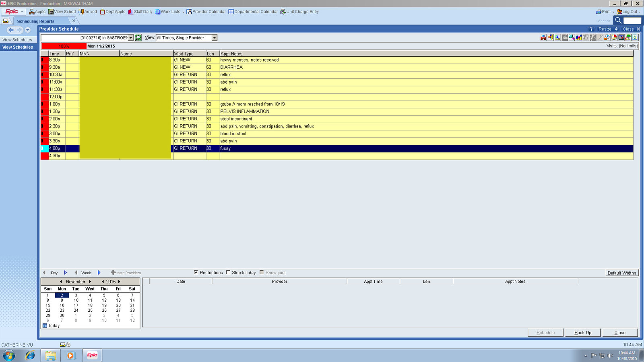Viewport: 644px width, 362px height.
Task: Open View Sched in the toolbar
Action: coord(62,12)
